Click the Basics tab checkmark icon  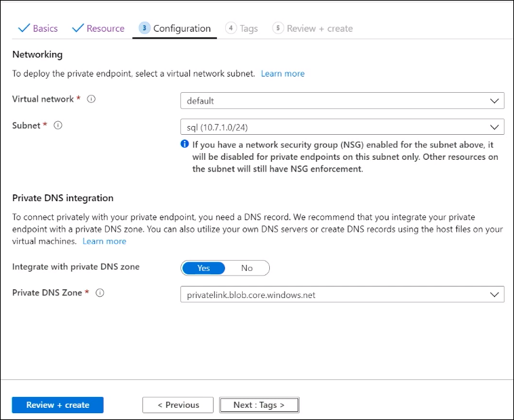(24, 28)
